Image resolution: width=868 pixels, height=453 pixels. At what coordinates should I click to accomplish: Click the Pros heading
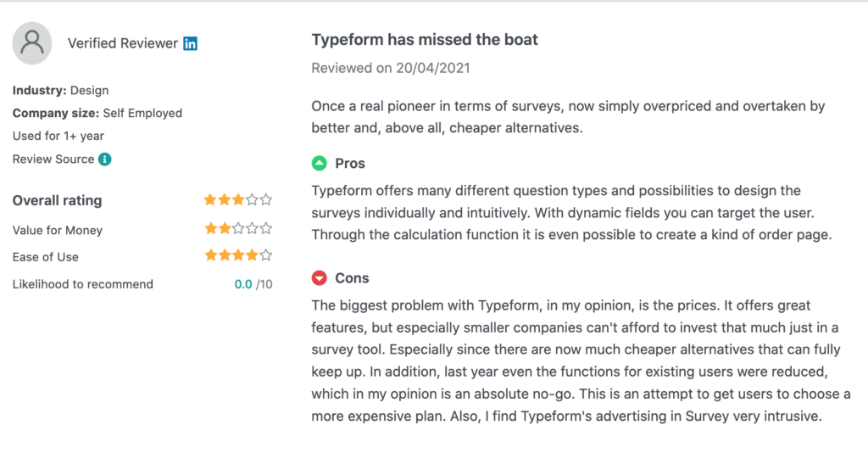[350, 164]
